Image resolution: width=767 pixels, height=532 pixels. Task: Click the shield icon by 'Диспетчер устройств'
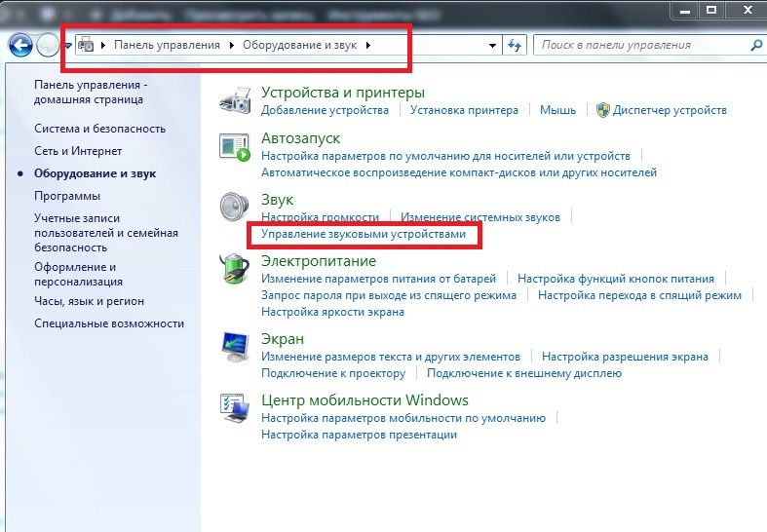pyautogui.click(x=603, y=110)
